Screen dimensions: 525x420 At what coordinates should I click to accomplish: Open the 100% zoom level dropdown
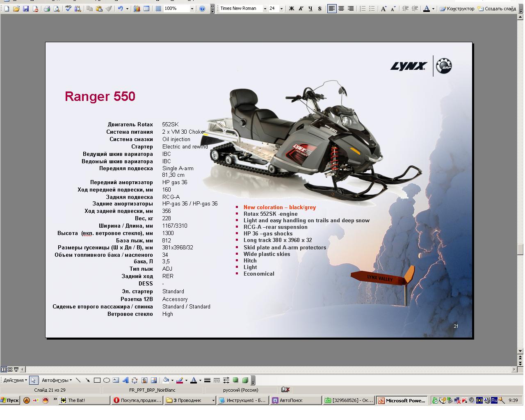(192, 9)
